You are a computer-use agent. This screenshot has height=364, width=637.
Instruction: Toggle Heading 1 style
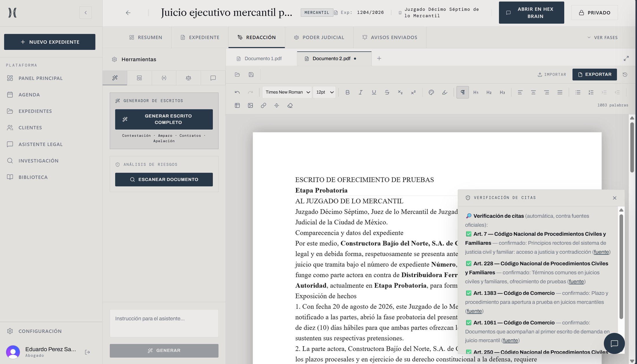coord(476,92)
